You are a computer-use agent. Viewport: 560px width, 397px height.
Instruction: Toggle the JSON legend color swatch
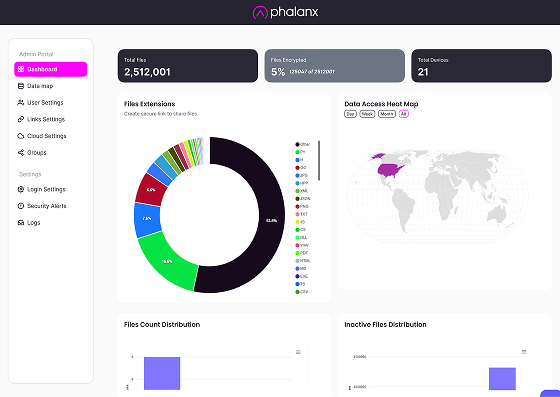click(297, 199)
